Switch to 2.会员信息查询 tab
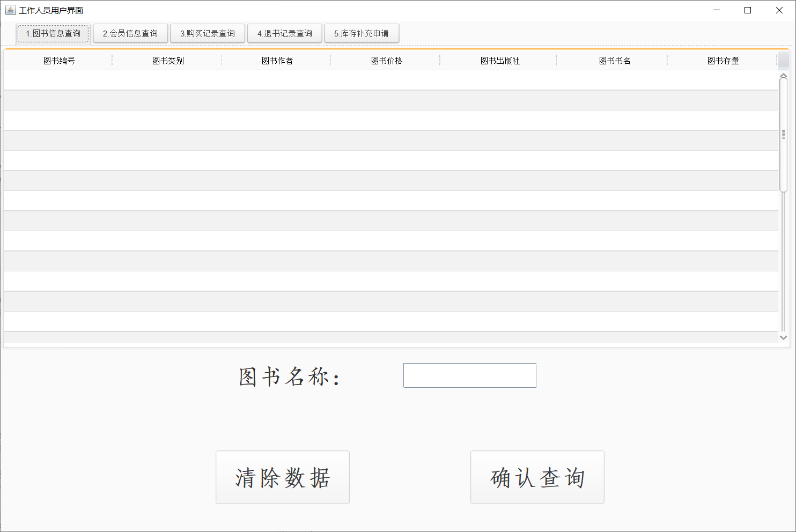796x532 pixels. (130, 33)
